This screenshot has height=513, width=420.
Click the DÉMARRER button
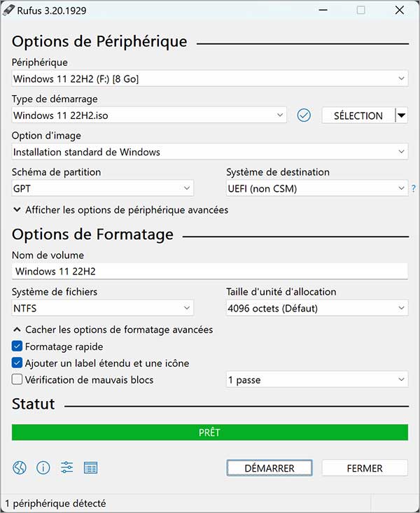coord(269,468)
